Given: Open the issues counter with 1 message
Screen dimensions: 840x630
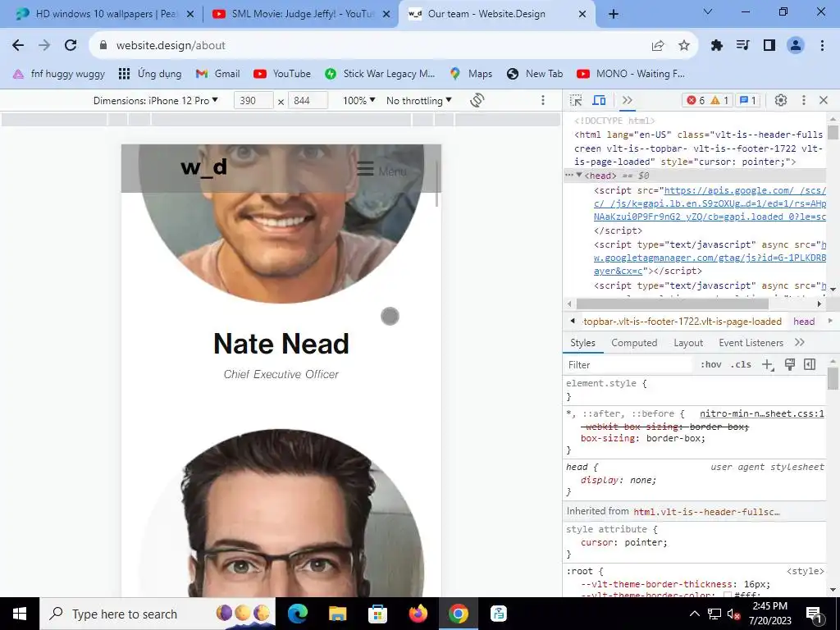Looking at the screenshot, I should [748, 100].
